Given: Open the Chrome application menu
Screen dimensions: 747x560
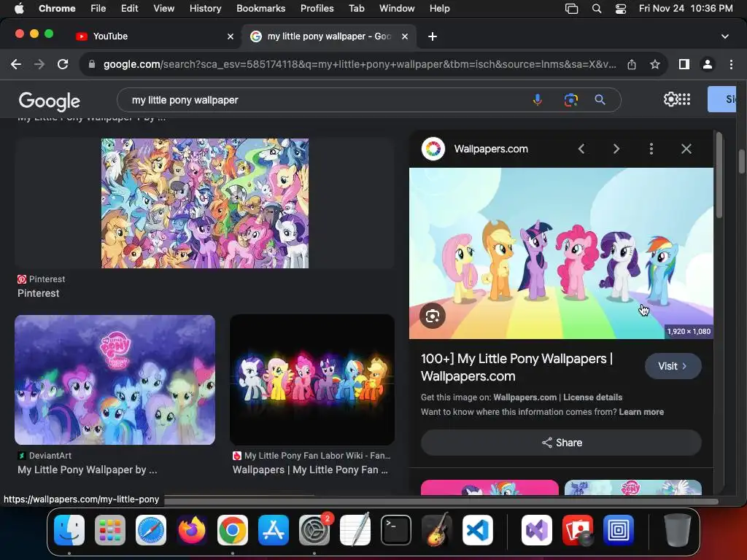Looking at the screenshot, I should coord(57,9).
